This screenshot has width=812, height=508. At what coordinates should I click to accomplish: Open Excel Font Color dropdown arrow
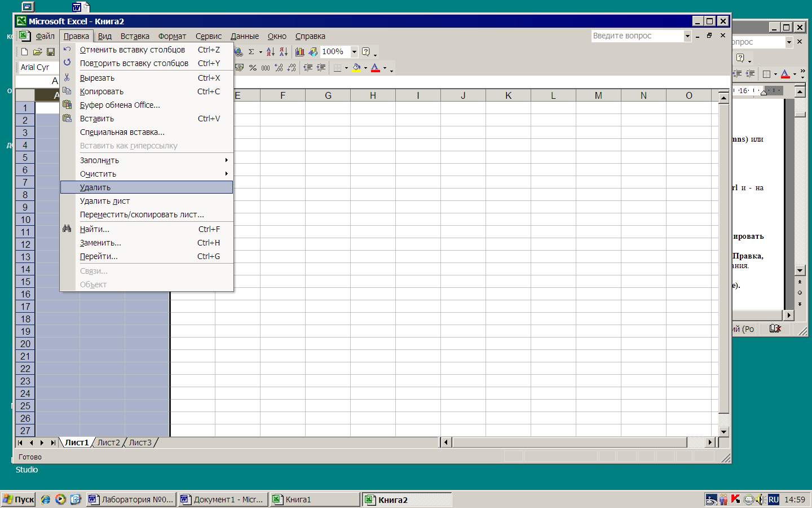pos(385,68)
